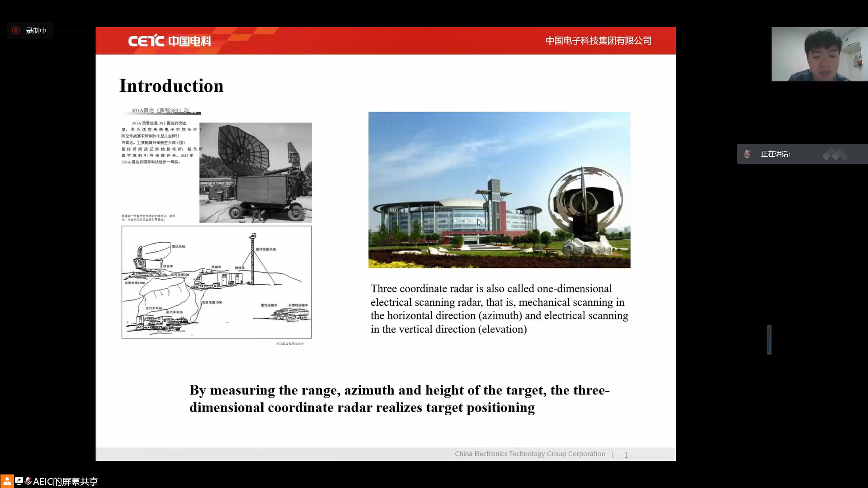The height and width of the screenshot is (488, 868).
Task: Click the bold 'By measuring the range' sentence
Action: click(x=400, y=399)
